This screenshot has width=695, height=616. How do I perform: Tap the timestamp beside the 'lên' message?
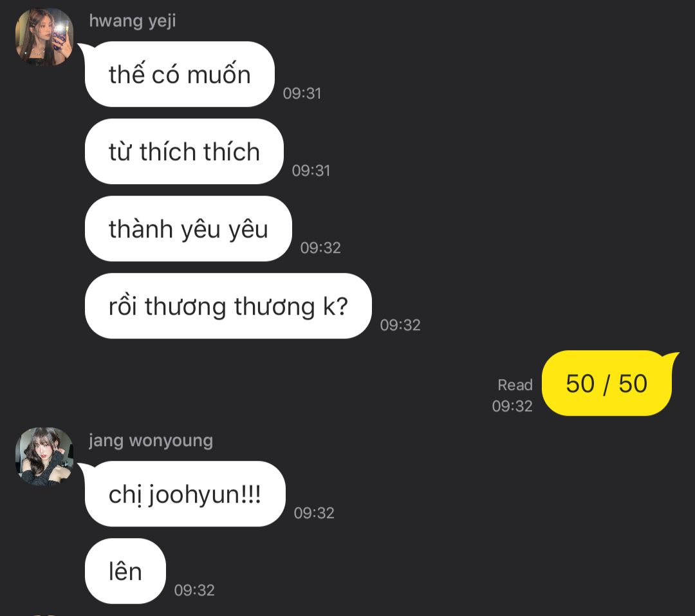[x=194, y=590]
